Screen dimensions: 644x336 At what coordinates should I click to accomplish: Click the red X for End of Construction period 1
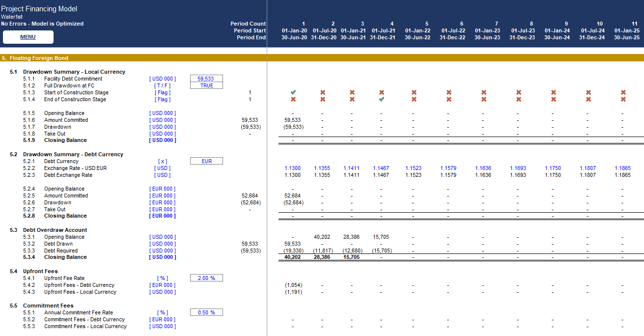(x=294, y=99)
